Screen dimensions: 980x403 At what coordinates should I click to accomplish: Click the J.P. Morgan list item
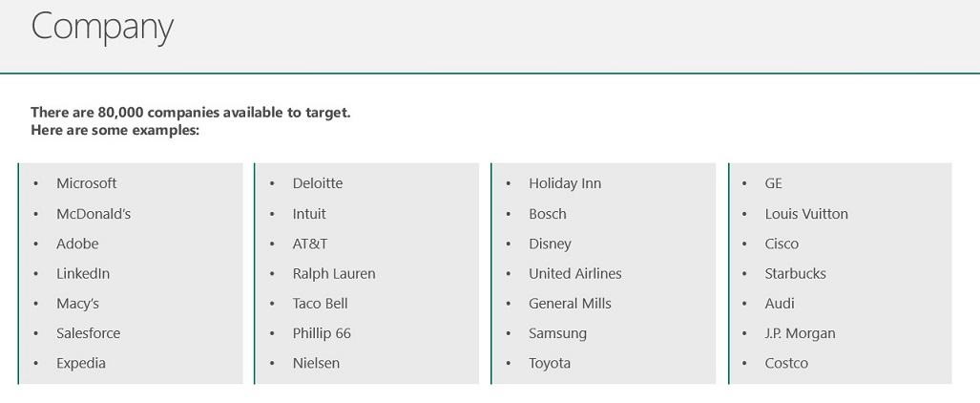click(x=800, y=333)
